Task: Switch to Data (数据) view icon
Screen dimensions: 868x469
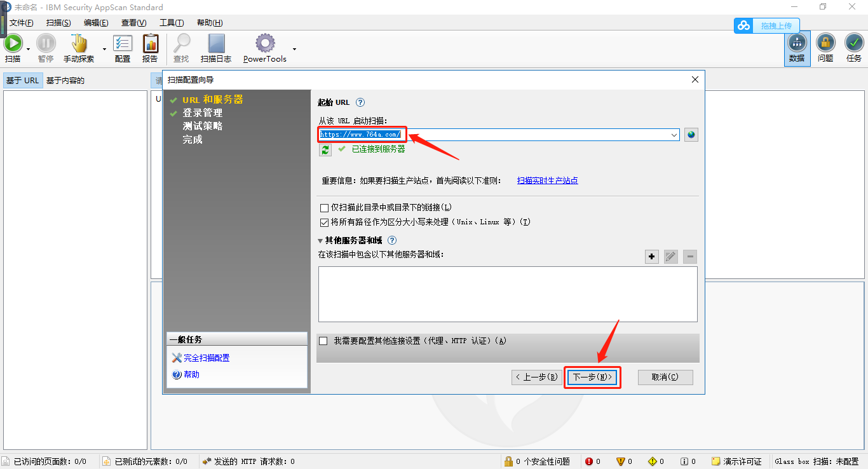Action: point(797,43)
